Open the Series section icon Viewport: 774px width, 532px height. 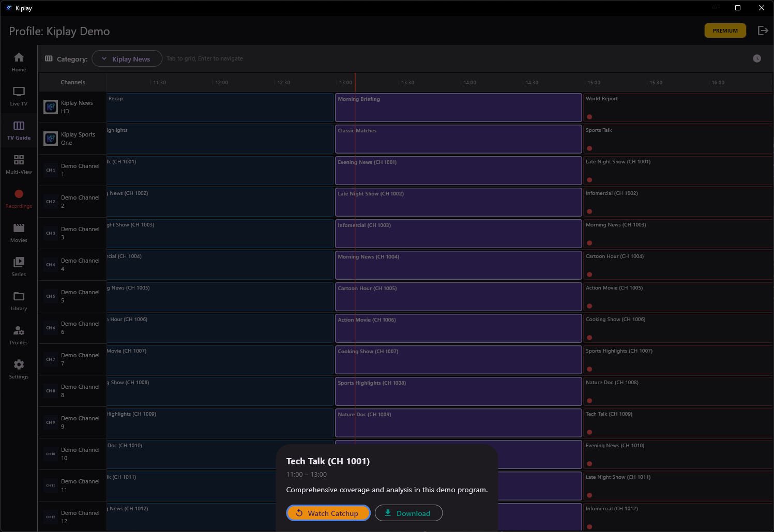click(x=19, y=266)
